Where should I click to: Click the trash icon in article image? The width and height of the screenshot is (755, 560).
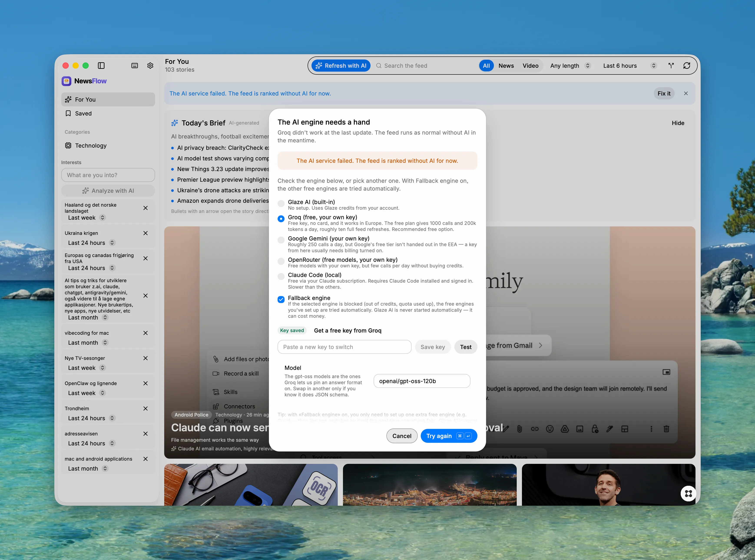pyautogui.click(x=666, y=429)
